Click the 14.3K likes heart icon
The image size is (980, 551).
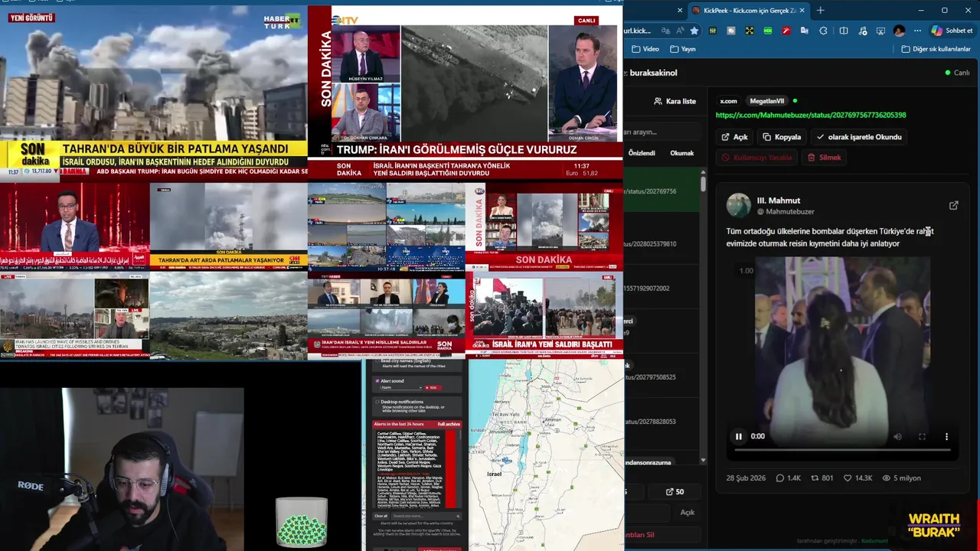pos(848,478)
